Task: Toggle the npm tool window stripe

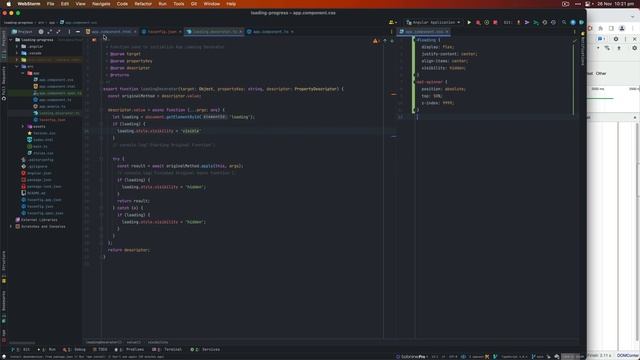Action: tap(4, 335)
